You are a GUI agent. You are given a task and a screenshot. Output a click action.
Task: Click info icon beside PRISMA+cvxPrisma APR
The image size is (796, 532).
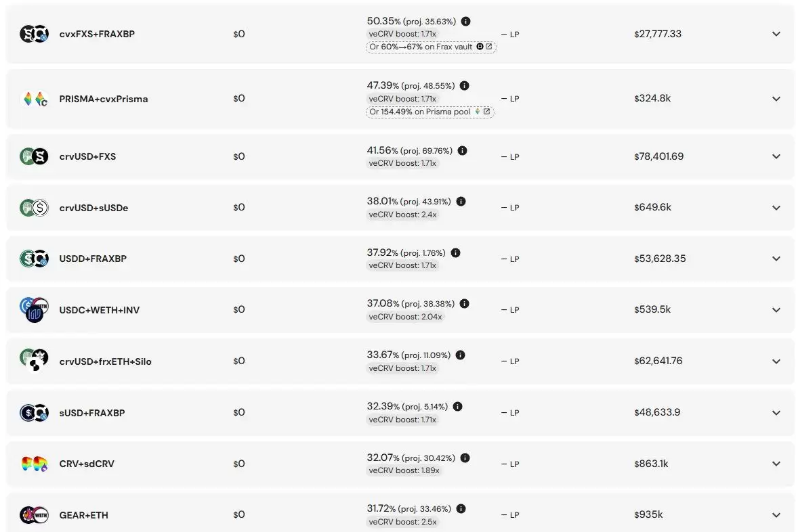464,86
